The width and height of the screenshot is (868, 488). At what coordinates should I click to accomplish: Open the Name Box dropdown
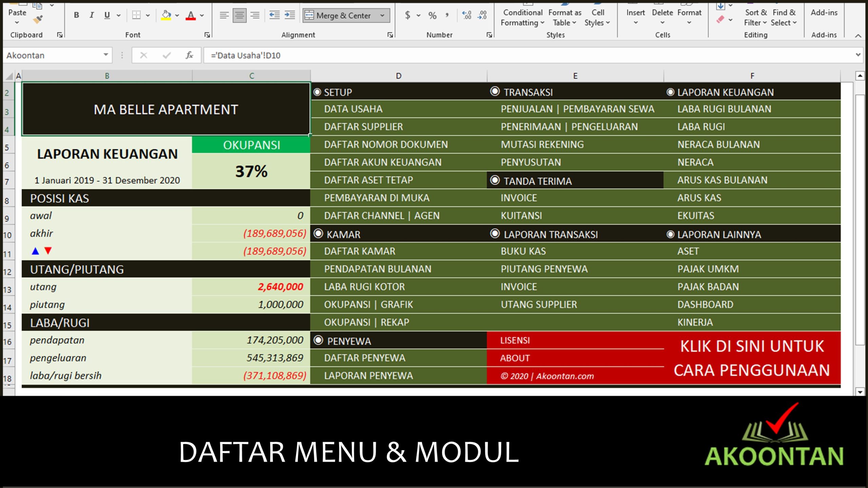[105, 55]
